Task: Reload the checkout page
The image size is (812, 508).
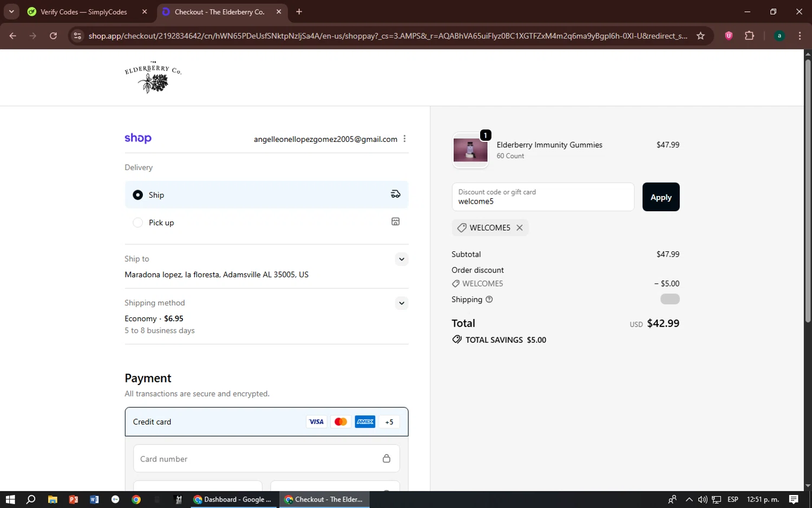Action: coord(53,36)
